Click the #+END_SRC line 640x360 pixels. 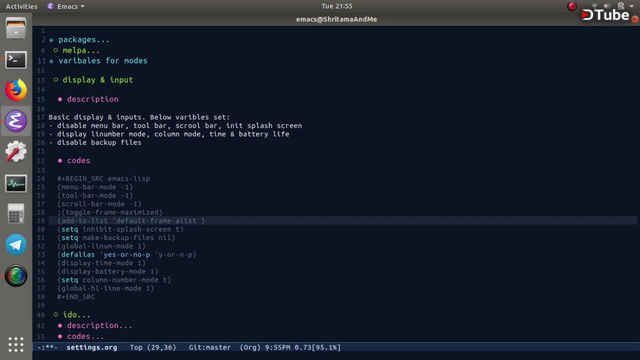point(76,297)
